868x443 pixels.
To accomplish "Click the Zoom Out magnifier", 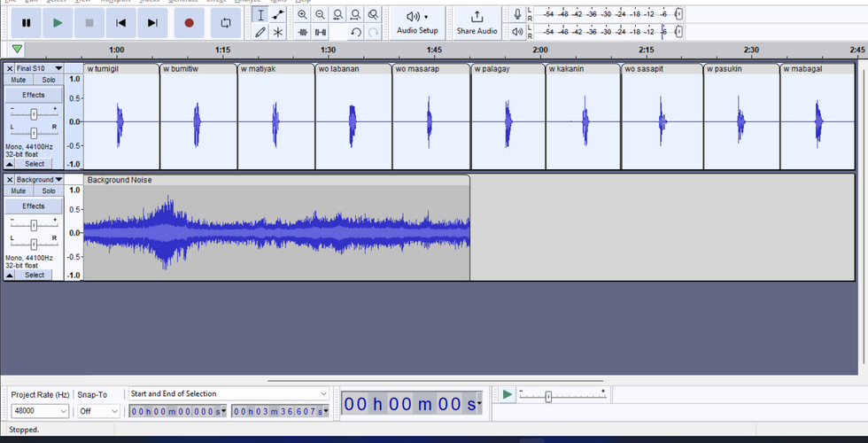I will (x=320, y=15).
